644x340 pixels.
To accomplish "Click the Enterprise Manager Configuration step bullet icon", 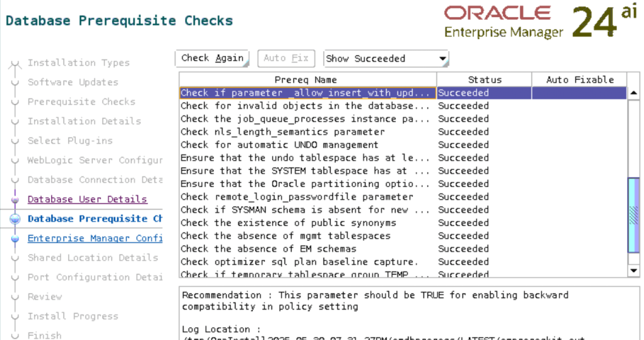I will click(x=15, y=239).
